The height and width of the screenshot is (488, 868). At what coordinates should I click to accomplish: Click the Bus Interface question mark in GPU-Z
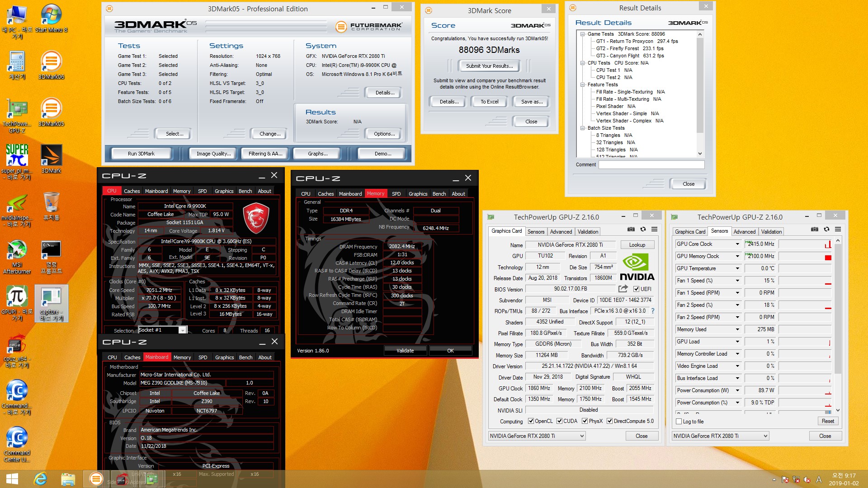(652, 311)
